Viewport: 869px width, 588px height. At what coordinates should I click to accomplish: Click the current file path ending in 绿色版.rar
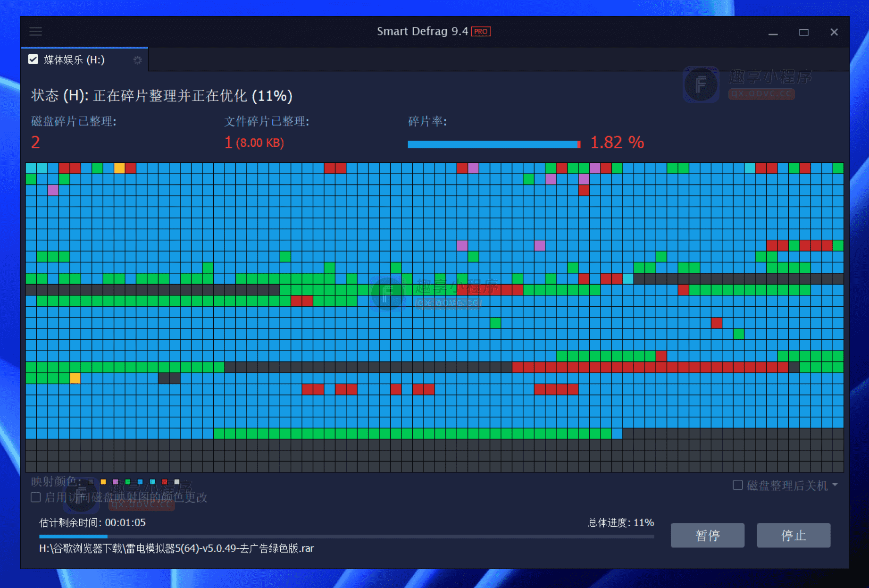tap(176, 548)
